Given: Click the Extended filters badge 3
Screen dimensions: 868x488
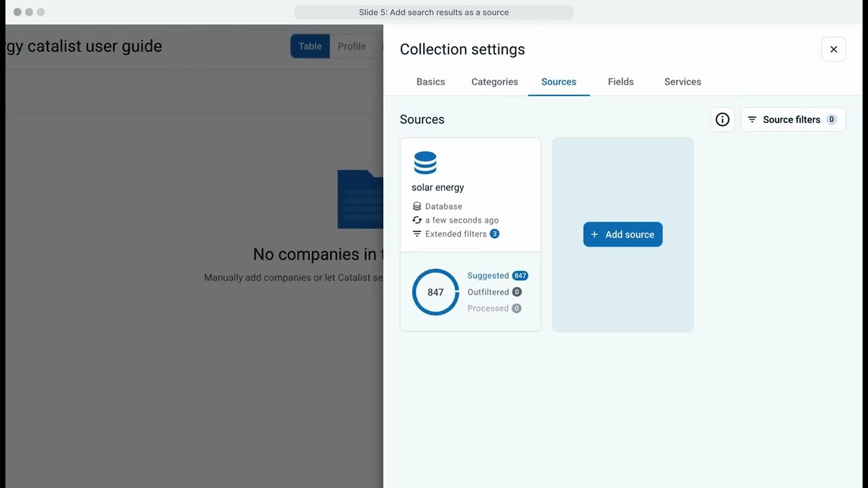Looking at the screenshot, I should (494, 234).
